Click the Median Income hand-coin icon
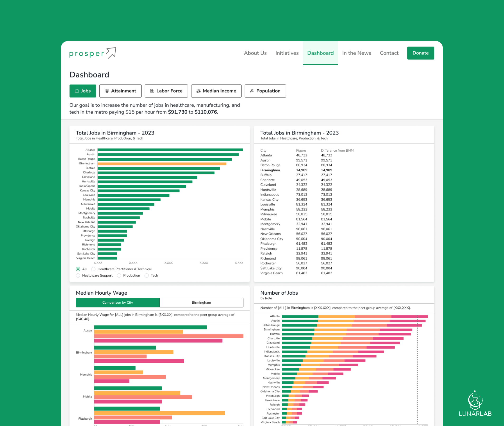Viewport: 504px width, 426px height. (198, 91)
